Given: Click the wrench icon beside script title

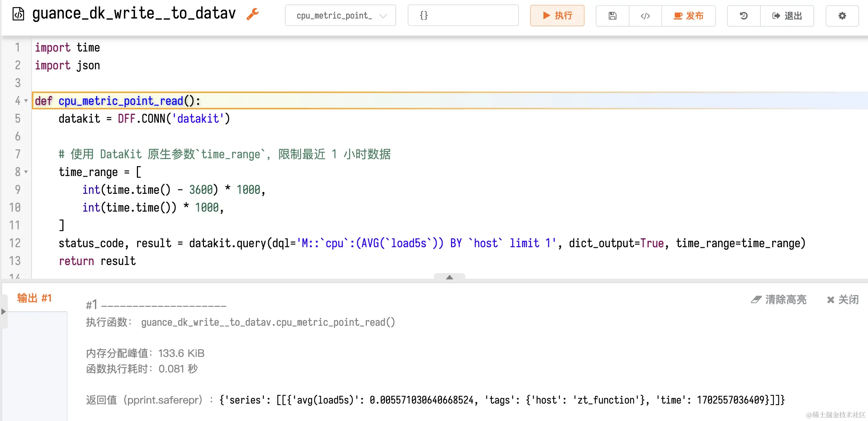Looking at the screenshot, I should (253, 14).
